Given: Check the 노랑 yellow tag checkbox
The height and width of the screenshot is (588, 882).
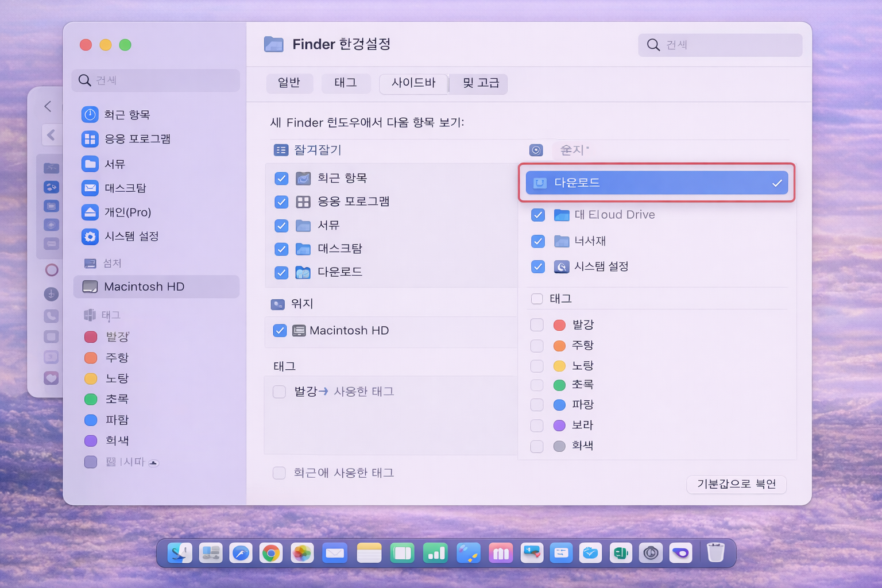Looking at the screenshot, I should 537,366.
